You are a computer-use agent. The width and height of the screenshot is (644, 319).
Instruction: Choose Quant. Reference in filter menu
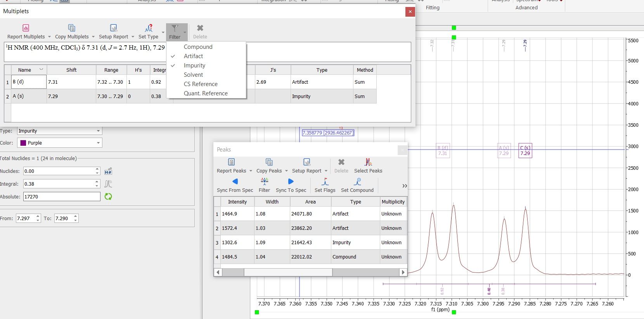(x=206, y=93)
